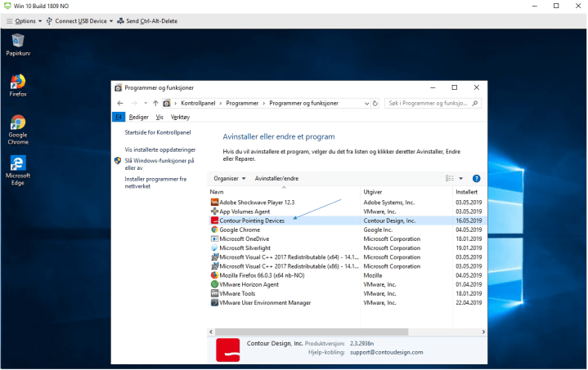This screenshot has width=588, height=370.
Task: Expand the view options dropdown arrow
Action: point(460,178)
